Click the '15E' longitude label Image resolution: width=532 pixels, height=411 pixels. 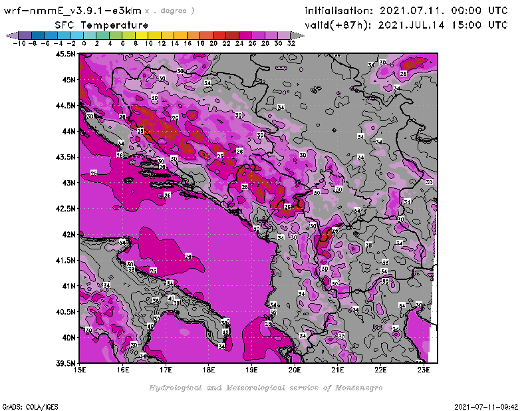tap(80, 370)
